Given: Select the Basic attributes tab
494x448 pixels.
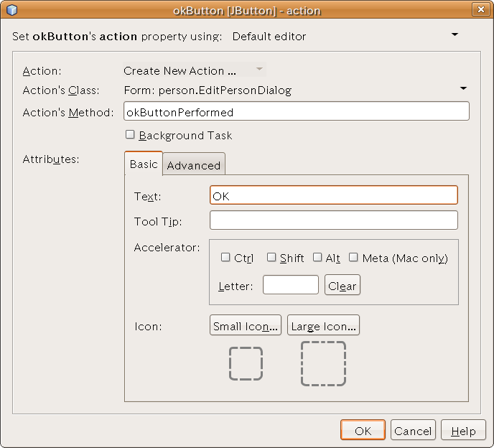Looking at the screenshot, I should tap(143, 164).
